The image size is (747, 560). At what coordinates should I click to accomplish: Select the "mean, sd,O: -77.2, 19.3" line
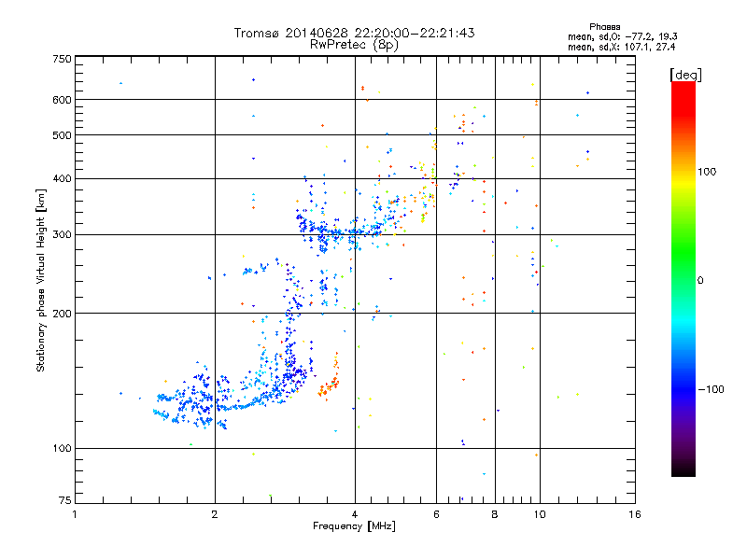click(622, 36)
